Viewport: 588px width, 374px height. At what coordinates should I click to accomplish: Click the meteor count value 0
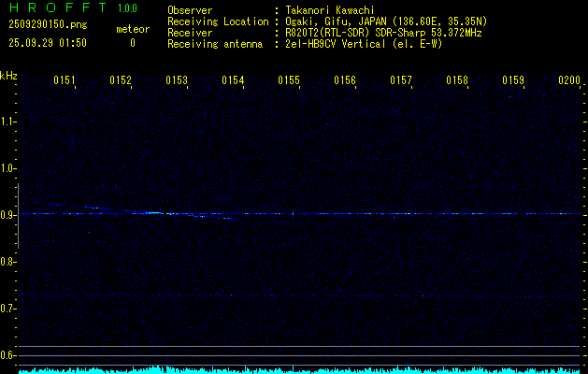pos(132,43)
